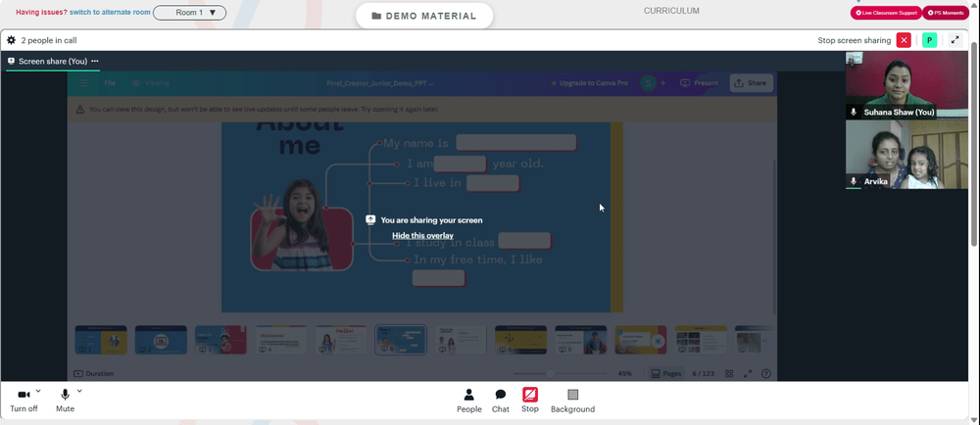
Task: Open Background effects
Action: (572, 401)
